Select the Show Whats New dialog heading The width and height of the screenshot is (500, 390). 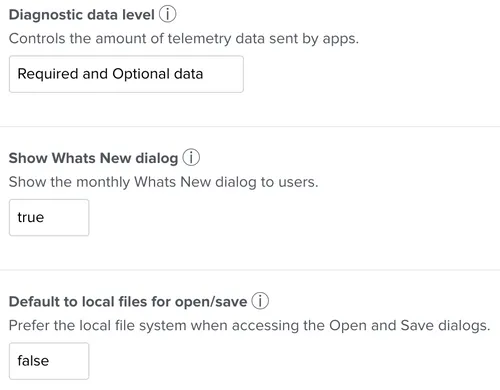click(93, 158)
